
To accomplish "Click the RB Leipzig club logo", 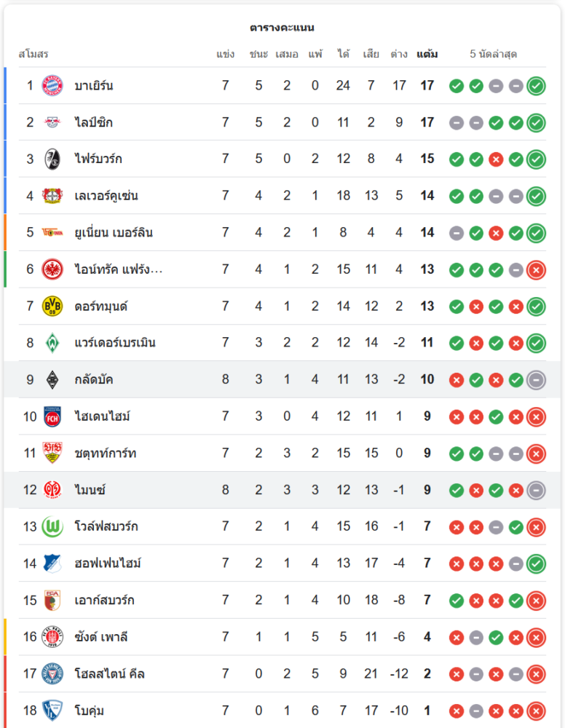I will pyautogui.click(x=52, y=122).
